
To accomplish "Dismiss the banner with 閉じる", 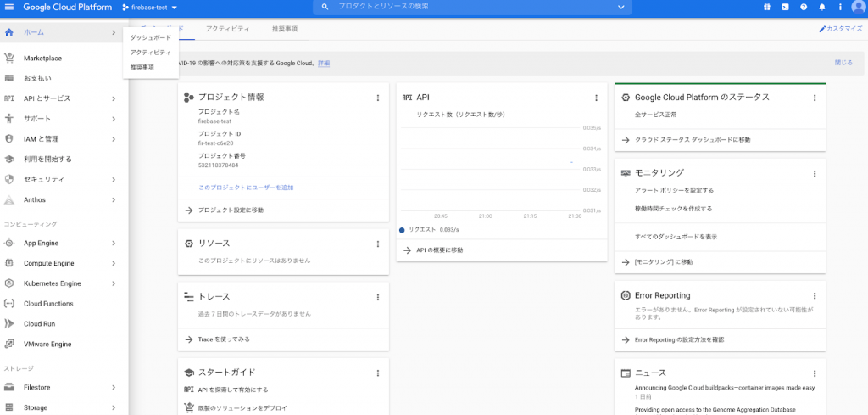I will coord(843,63).
